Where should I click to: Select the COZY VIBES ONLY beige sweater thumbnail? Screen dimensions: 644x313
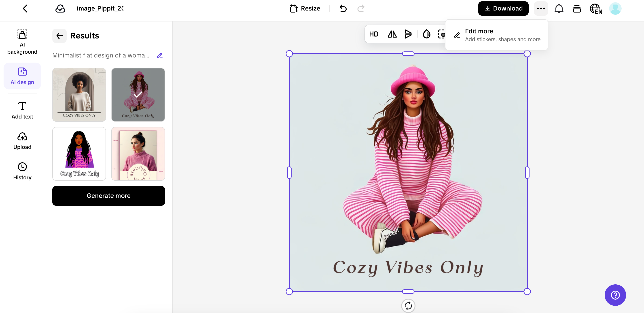[x=79, y=95]
